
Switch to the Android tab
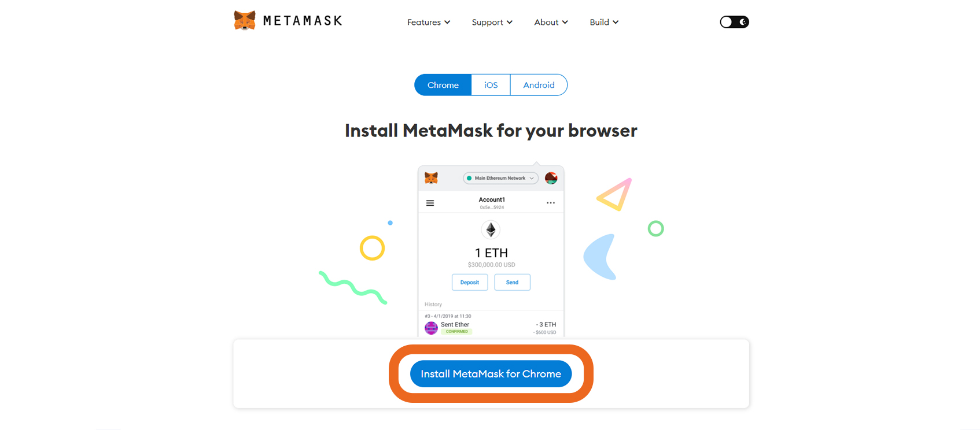pyautogui.click(x=539, y=85)
